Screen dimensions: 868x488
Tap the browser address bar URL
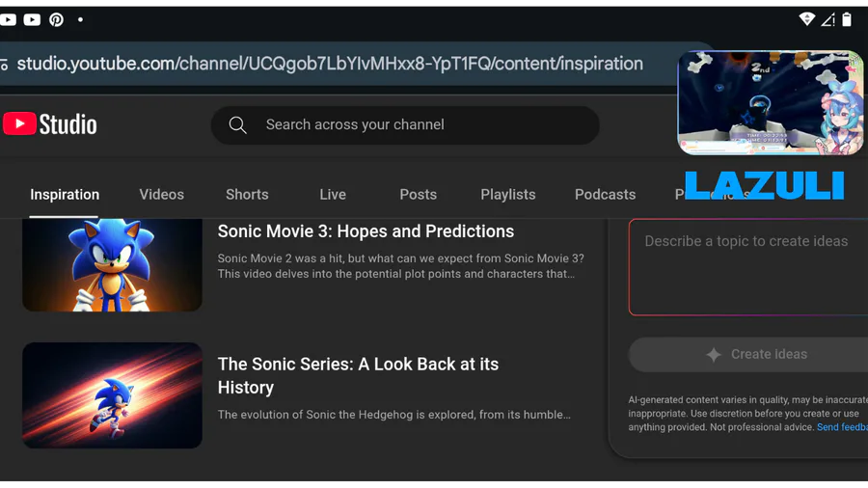pyautogui.click(x=330, y=64)
